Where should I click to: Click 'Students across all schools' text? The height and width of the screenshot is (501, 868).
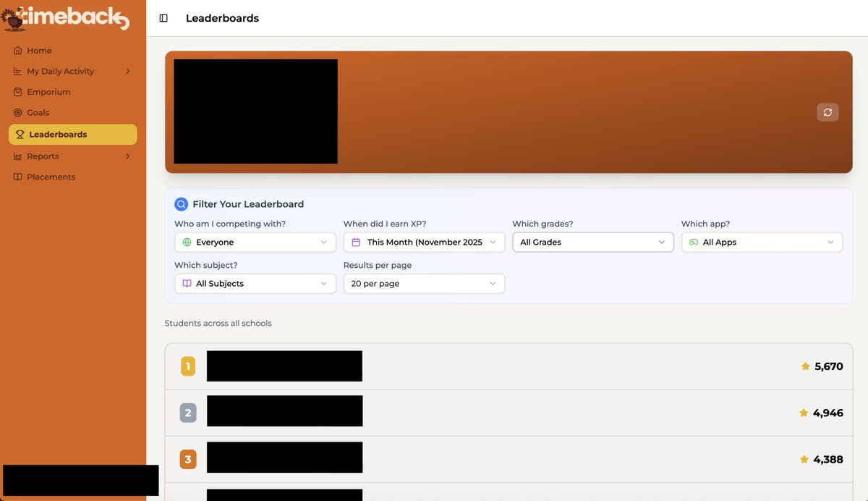click(x=218, y=324)
